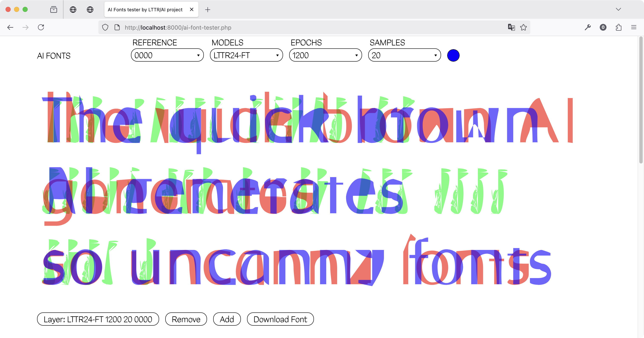Go back to the previous page

click(x=10, y=27)
